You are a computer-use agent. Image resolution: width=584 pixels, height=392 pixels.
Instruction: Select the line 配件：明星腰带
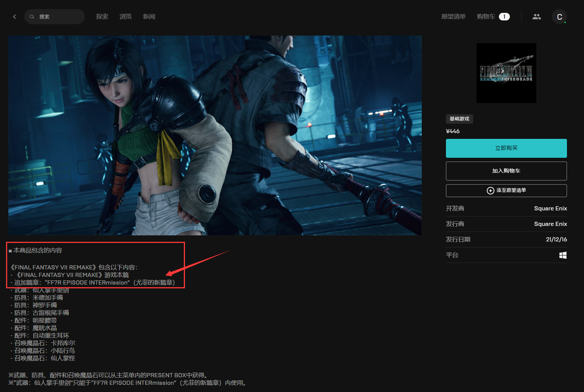[34, 320]
